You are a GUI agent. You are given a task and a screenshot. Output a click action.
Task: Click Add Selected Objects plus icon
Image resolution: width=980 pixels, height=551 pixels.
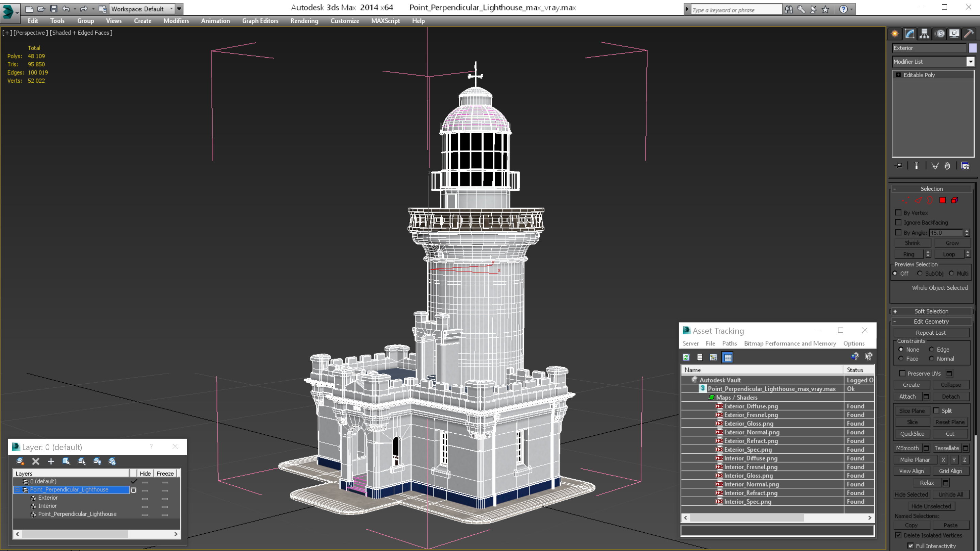point(51,461)
